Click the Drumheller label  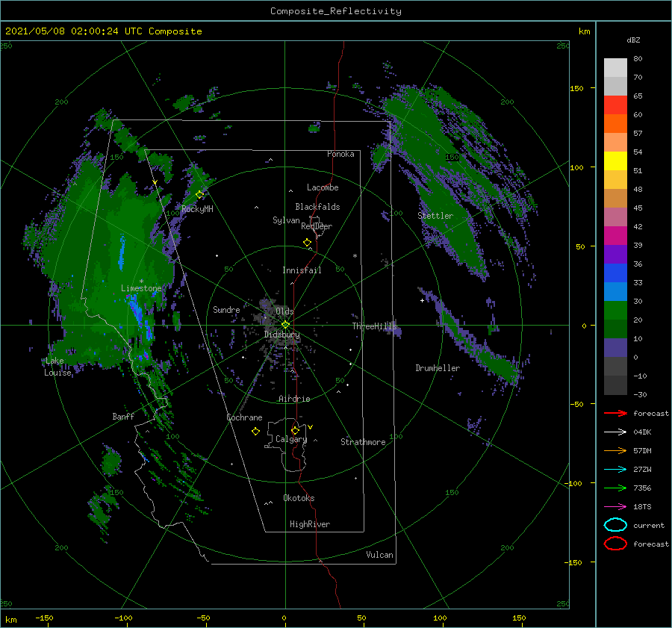click(x=438, y=368)
